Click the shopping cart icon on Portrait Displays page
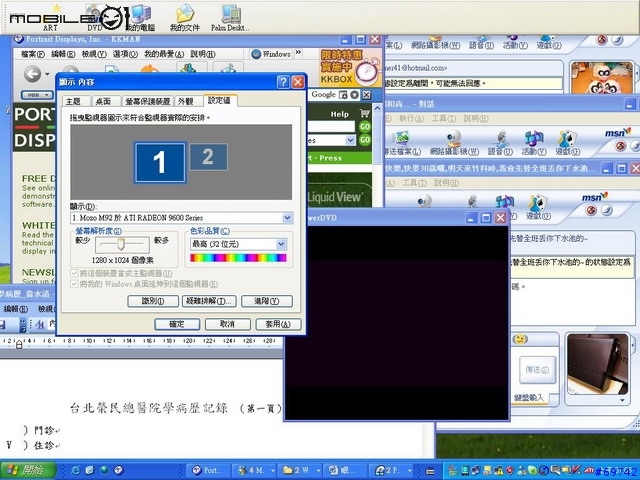Screen dimensions: 640x480 click(364, 113)
